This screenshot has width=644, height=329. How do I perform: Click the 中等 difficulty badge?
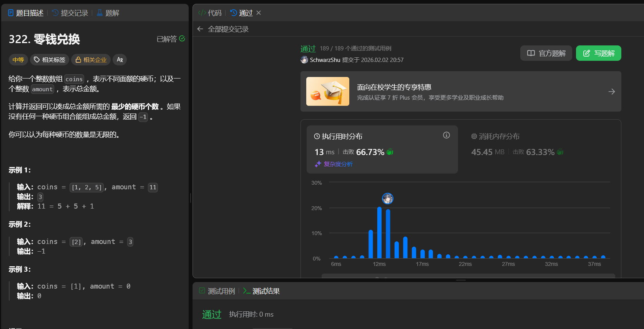pos(18,60)
